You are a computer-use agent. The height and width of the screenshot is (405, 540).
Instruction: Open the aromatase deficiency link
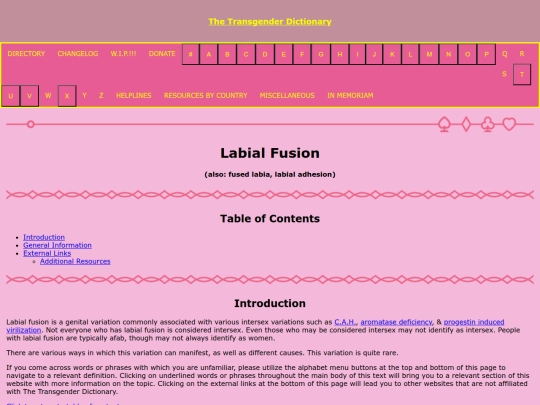coord(396,322)
